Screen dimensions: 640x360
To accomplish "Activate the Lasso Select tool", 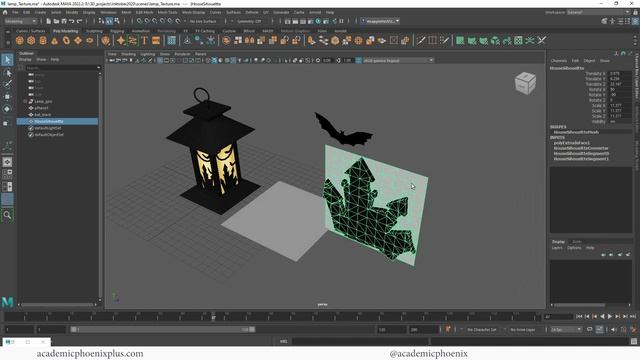I will point(7,73).
